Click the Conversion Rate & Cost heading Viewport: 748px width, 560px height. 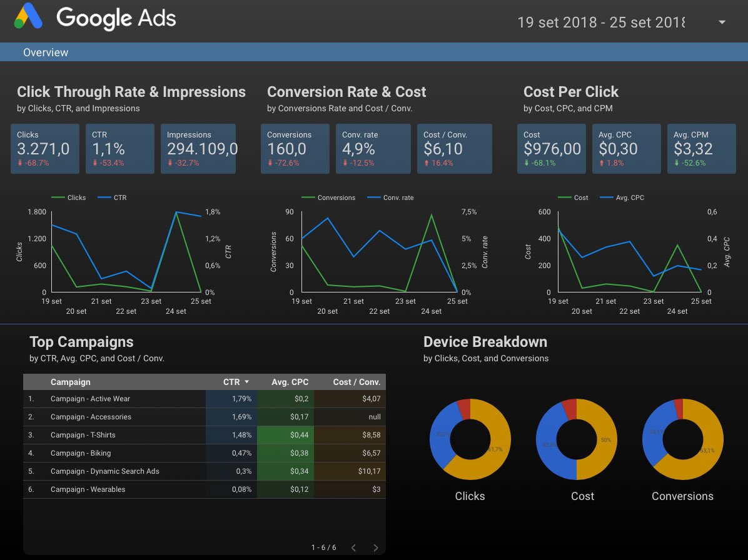(346, 91)
